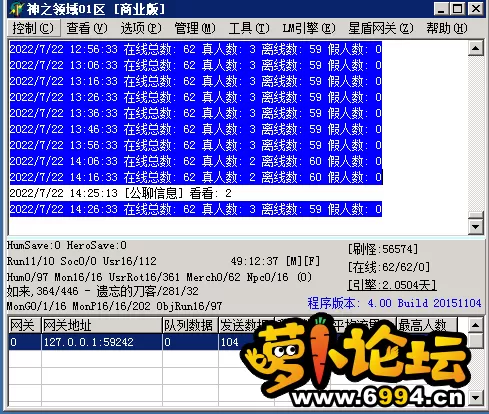Click the 网关地址 column header

pos(102,325)
